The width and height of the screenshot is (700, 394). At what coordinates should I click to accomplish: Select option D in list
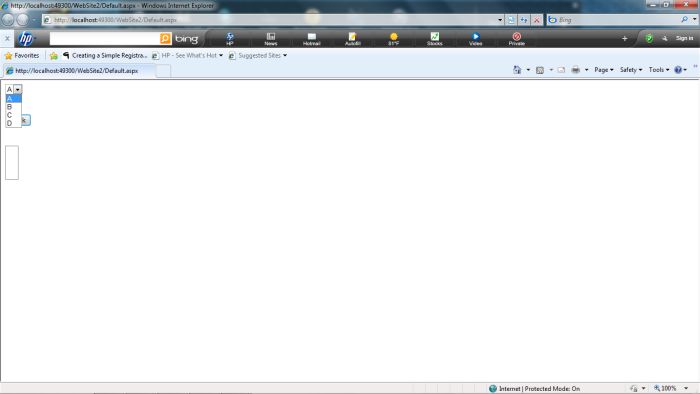pos(13,123)
